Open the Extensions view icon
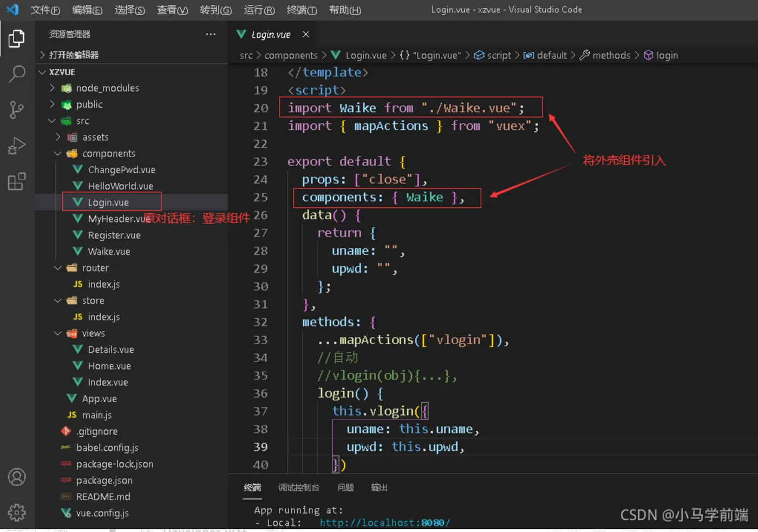 pos(17,181)
